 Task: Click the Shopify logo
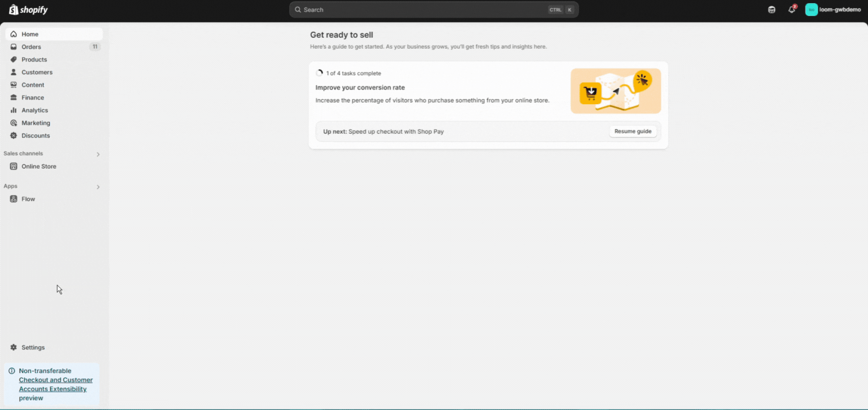click(28, 10)
